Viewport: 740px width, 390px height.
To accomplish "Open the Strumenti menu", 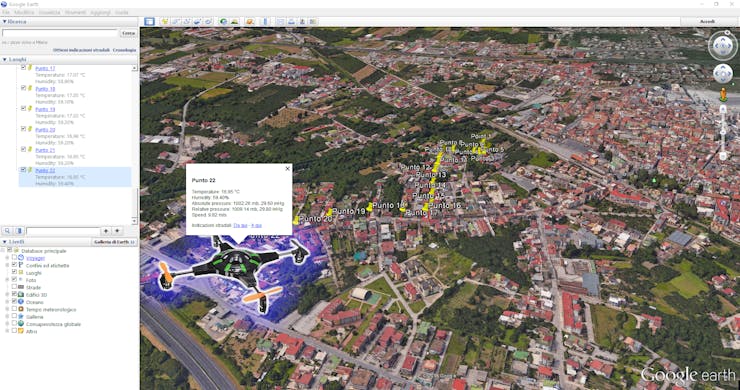I will click(x=76, y=12).
